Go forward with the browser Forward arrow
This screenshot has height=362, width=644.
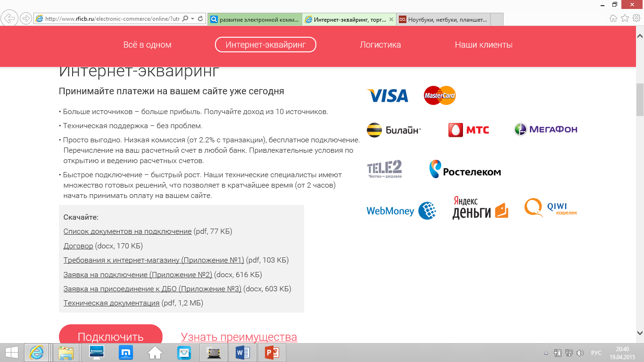click(26, 19)
